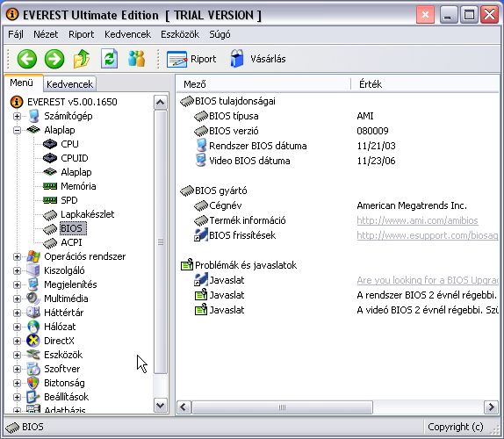The width and height of the screenshot is (504, 439).
Task: Click the Megjelenítés monitor icon
Action: [33, 284]
